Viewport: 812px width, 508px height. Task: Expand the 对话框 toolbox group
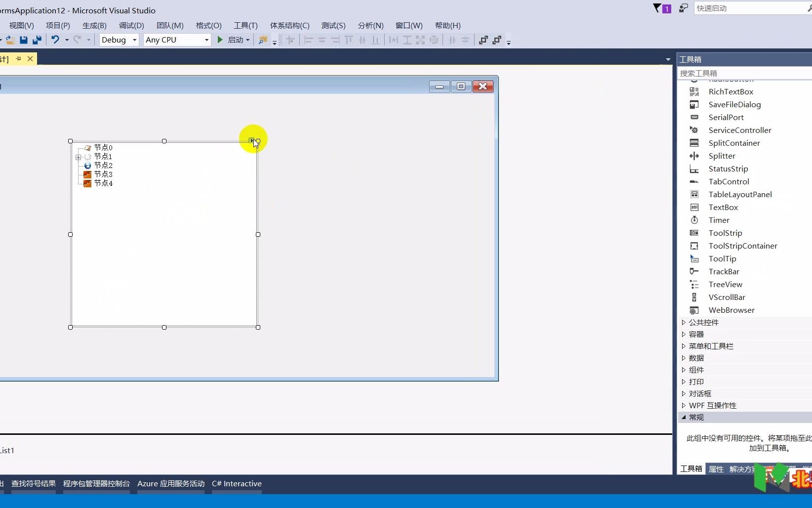684,393
